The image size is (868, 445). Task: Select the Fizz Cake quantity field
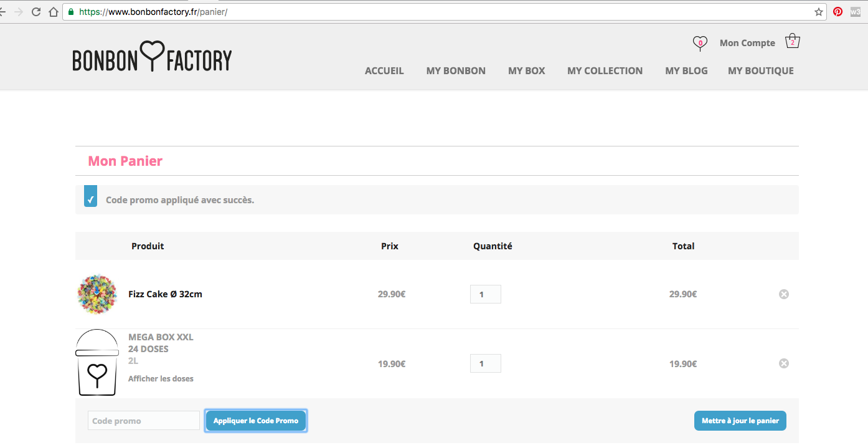pyautogui.click(x=485, y=294)
